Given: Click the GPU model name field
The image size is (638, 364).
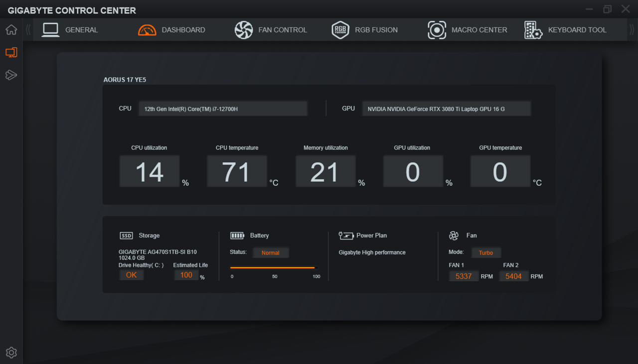Looking at the screenshot, I should pyautogui.click(x=446, y=109).
